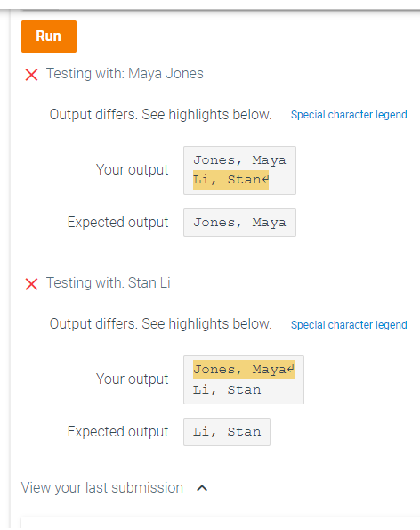Click the Your output box in second test
Screen dimensions: 420x530
point(244,379)
